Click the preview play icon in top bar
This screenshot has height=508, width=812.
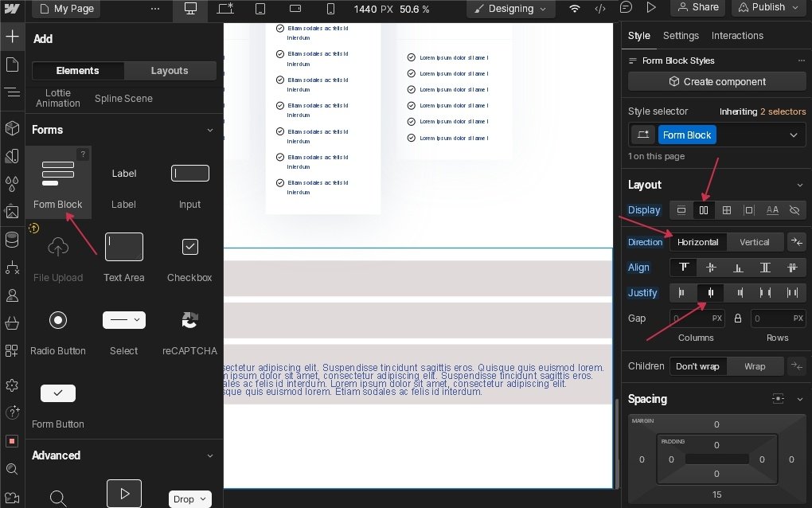[651, 8]
